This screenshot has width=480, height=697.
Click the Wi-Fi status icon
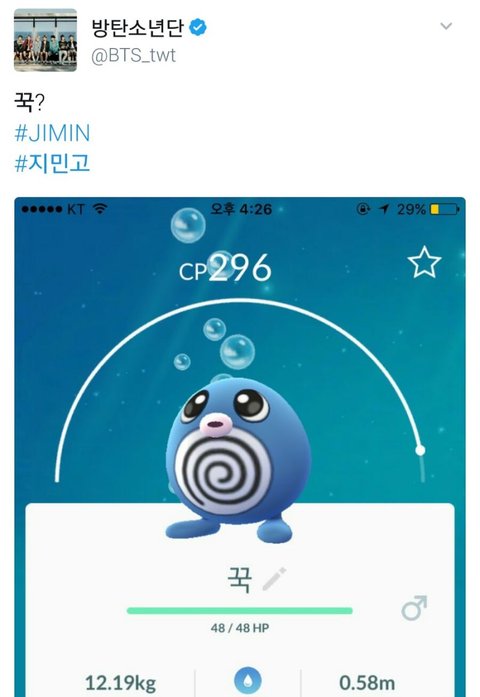pos(100,208)
